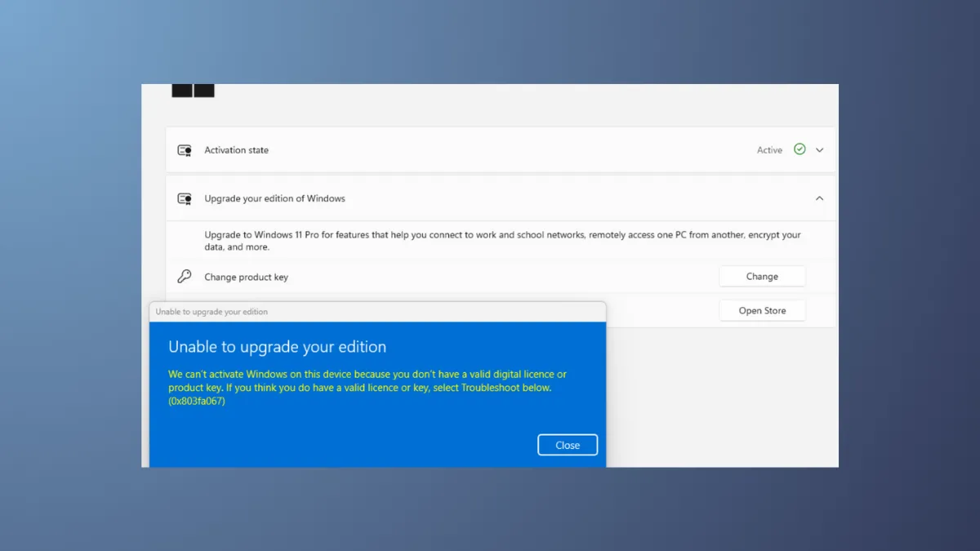Click 'Upgrade your edition of Windows' heading
The width and height of the screenshot is (980, 551).
point(274,198)
